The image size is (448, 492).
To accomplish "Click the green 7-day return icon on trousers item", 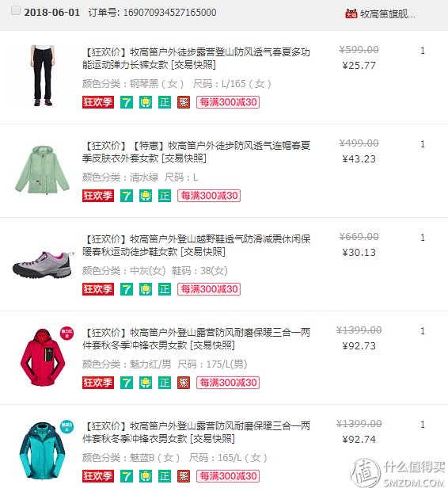I will tap(127, 102).
